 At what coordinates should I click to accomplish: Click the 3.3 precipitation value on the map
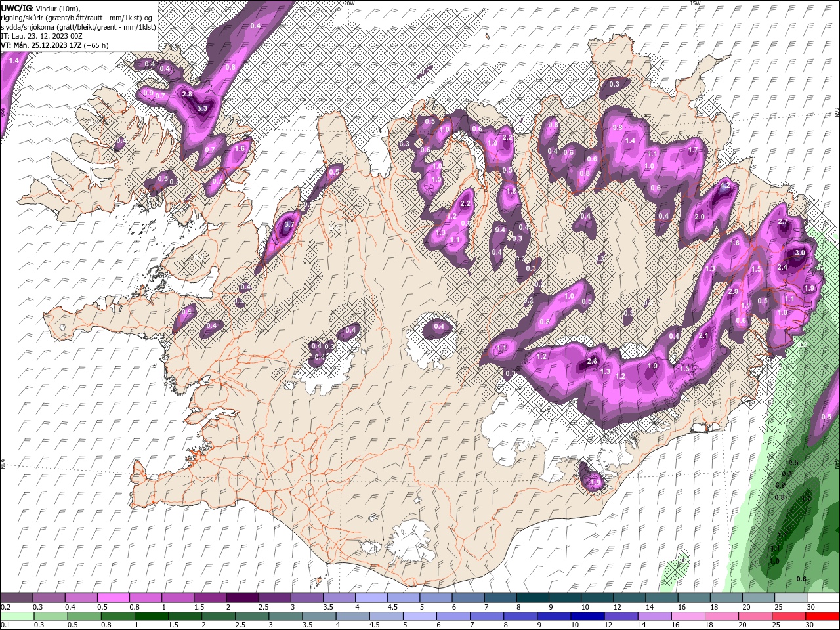tap(202, 108)
